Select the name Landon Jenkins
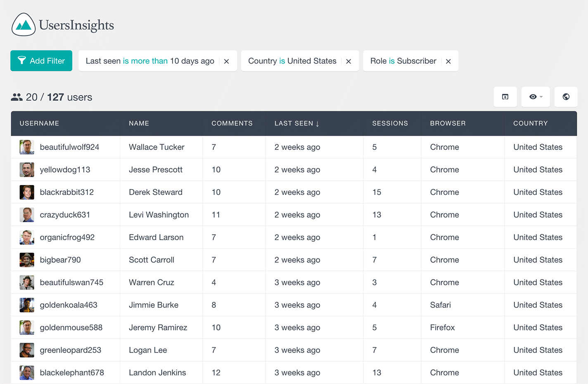 pos(157,372)
